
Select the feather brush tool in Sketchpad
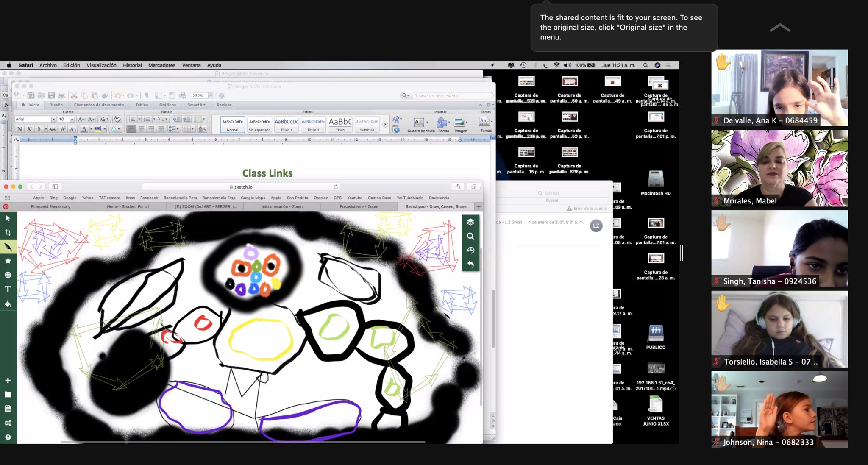coord(8,247)
